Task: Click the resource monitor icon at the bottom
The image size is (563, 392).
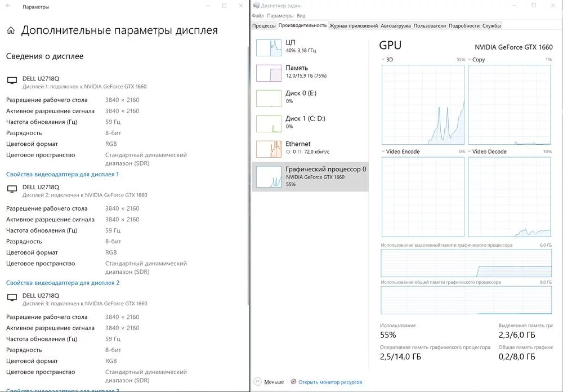Action: pyautogui.click(x=293, y=382)
